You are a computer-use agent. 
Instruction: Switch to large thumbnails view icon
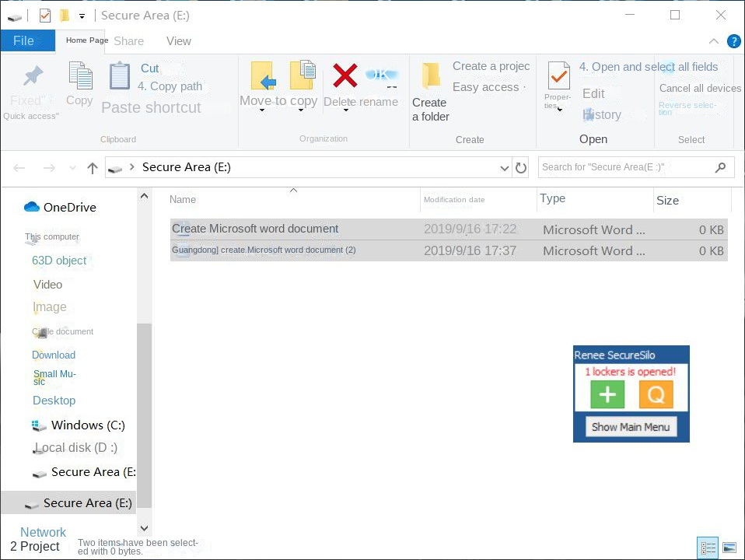729,548
